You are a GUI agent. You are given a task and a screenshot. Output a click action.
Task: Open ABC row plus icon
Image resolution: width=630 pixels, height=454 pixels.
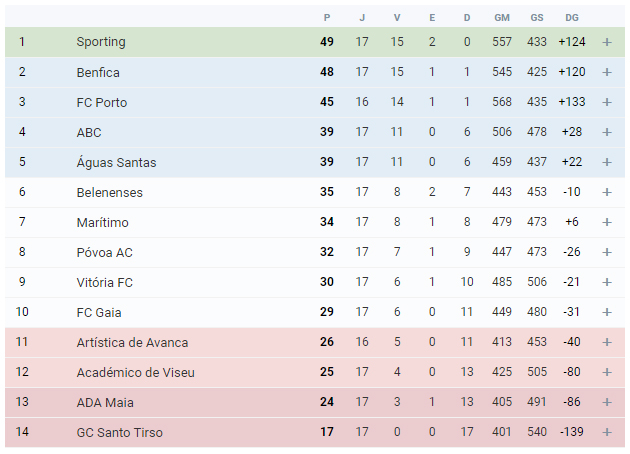607,132
